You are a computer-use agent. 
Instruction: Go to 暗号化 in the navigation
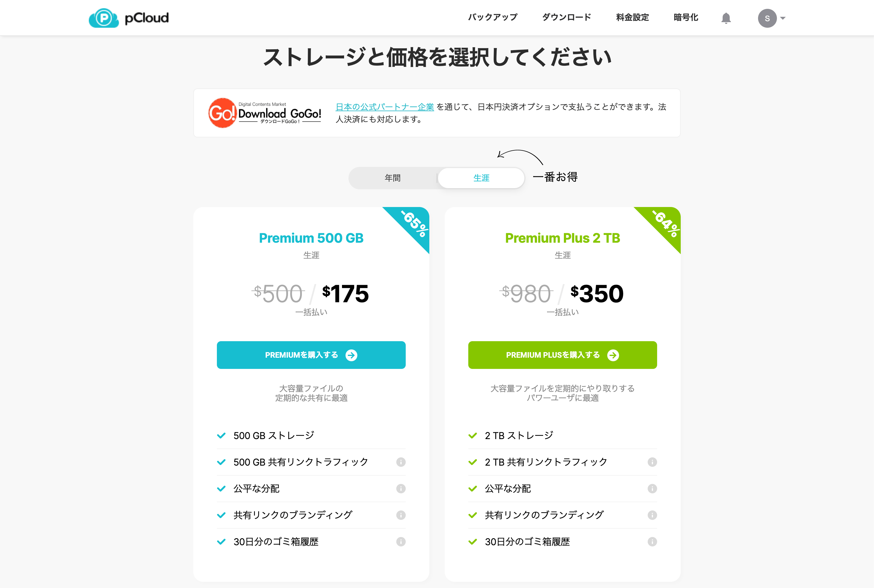(x=685, y=17)
